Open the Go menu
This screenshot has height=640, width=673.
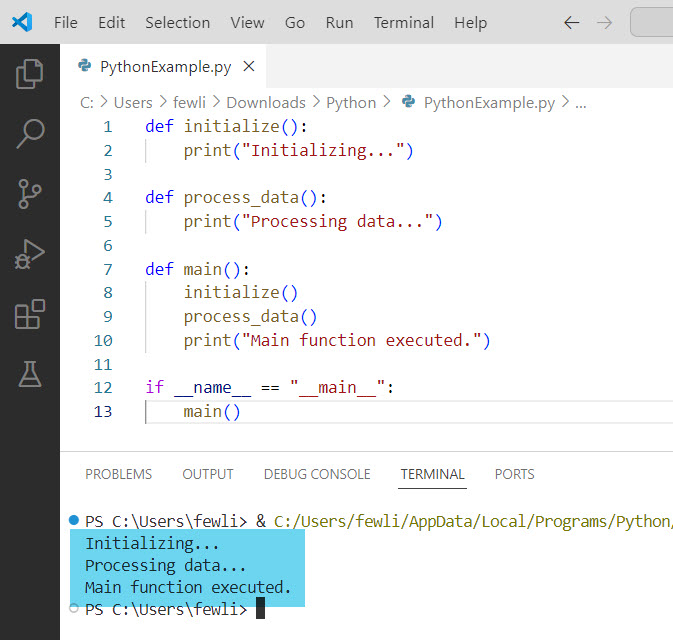(x=295, y=23)
